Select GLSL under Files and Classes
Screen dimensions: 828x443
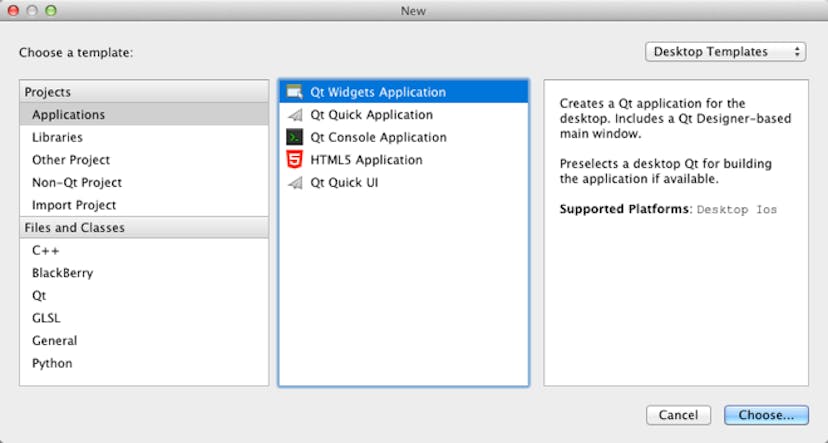[144, 318]
